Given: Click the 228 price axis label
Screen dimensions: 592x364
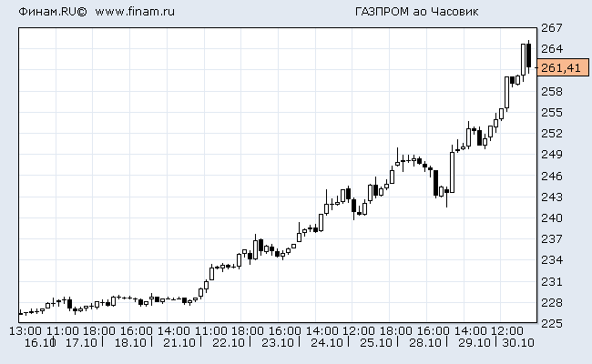Looking at the screenshot, I should pos(552,302).
